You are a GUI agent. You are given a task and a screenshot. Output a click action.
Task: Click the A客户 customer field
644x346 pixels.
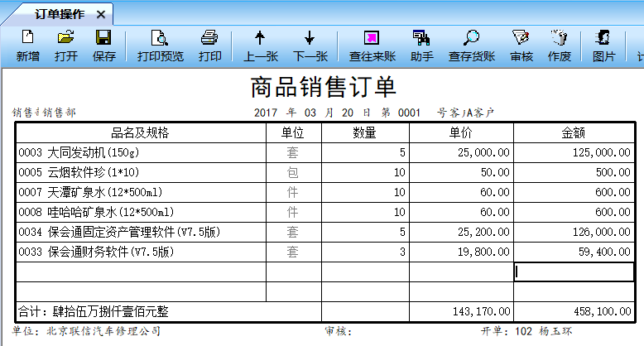(480, 113)
